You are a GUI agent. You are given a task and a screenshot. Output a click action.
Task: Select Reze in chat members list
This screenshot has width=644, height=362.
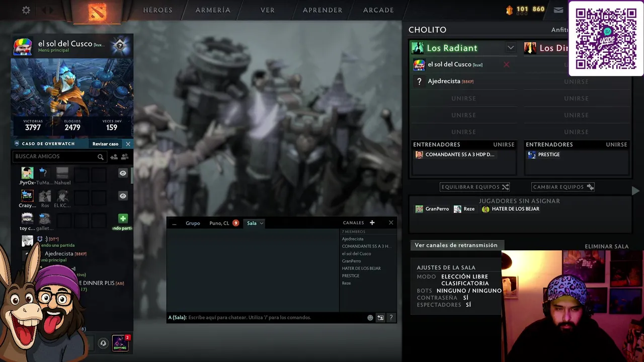coord(346,283)
